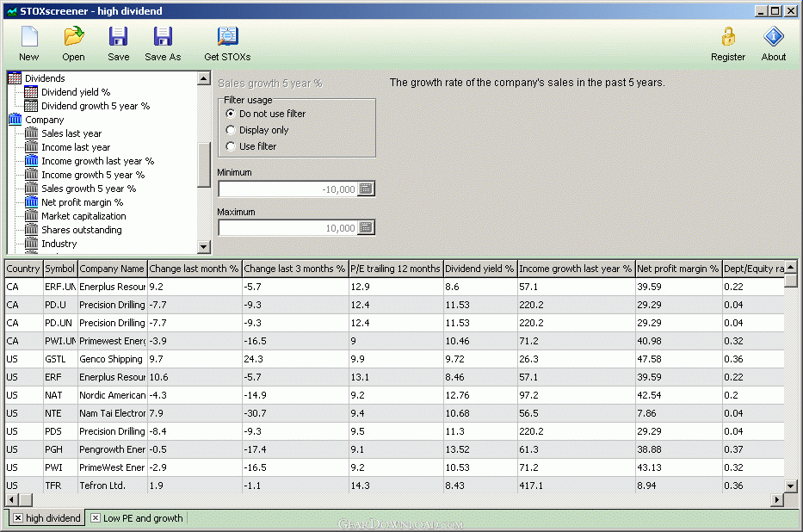Viewport: 803px width, 532px height.
Task: Sort by Dividend yield % column header
Action: point(480,269)
